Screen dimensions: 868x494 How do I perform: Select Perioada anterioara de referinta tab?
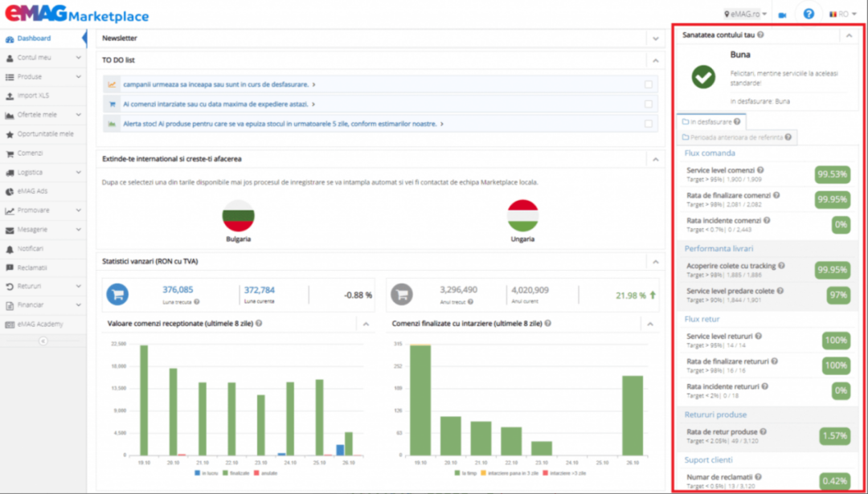pyautogui.click(x=736, y=137)
